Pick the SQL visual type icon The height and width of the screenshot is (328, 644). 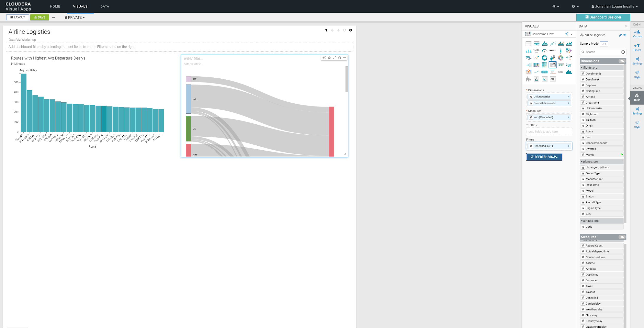click(553, 79)
